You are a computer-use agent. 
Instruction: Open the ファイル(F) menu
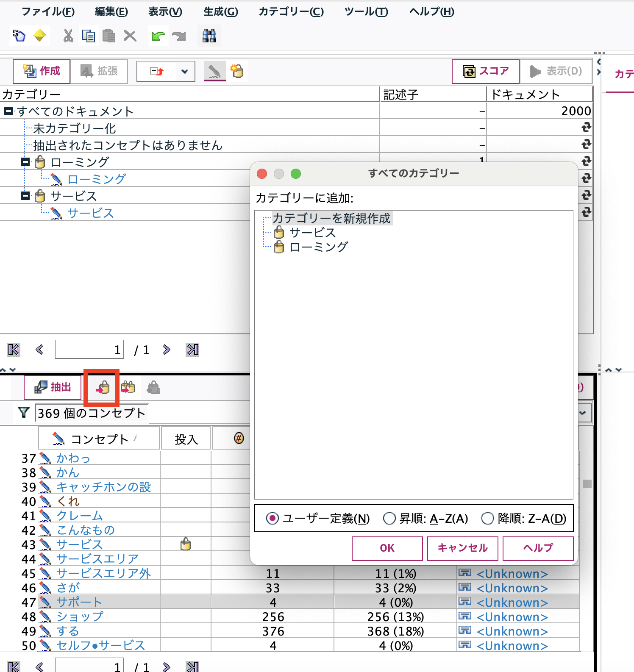coord(48,11)
